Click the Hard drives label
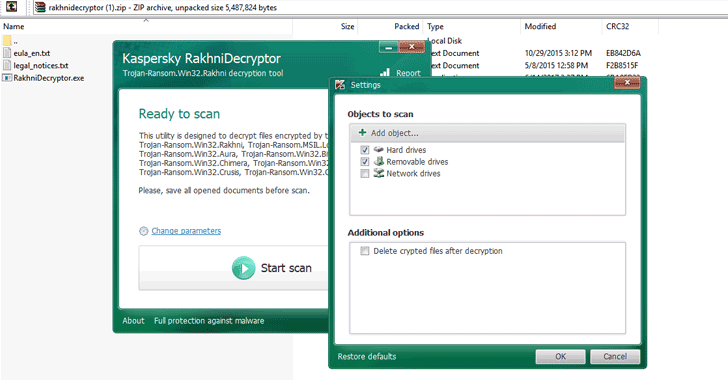Image resolution: width=728 pixels, height=380 pixels. (406, 150)
